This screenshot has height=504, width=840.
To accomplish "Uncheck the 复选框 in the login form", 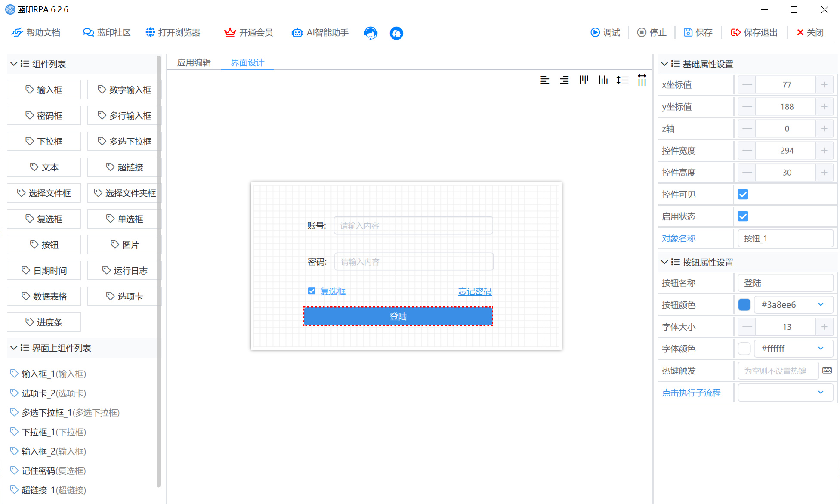I will click(312, 291).
